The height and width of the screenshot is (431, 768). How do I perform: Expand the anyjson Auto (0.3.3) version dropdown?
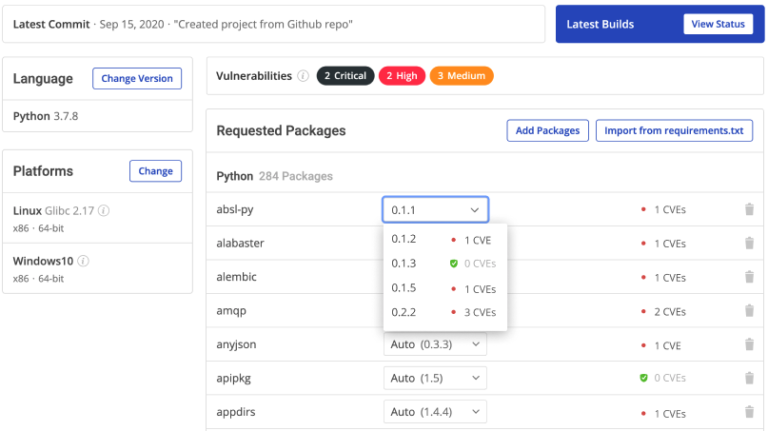(x=435, y=345)
